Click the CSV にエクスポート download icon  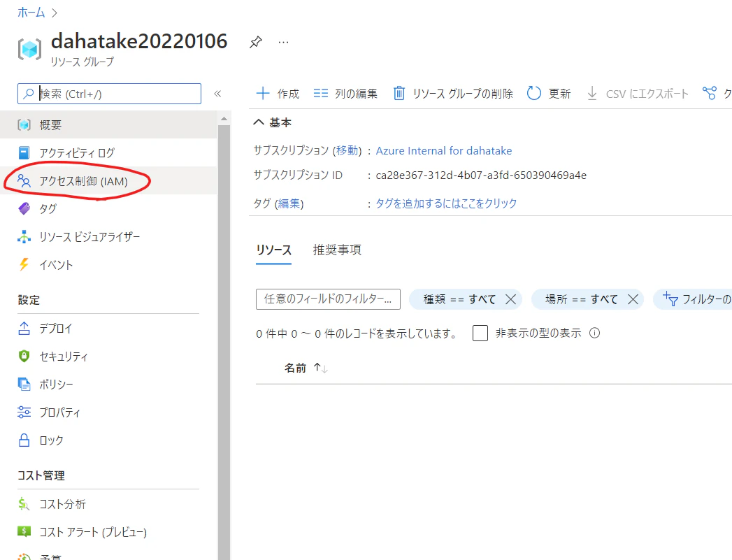pos(592,94)
